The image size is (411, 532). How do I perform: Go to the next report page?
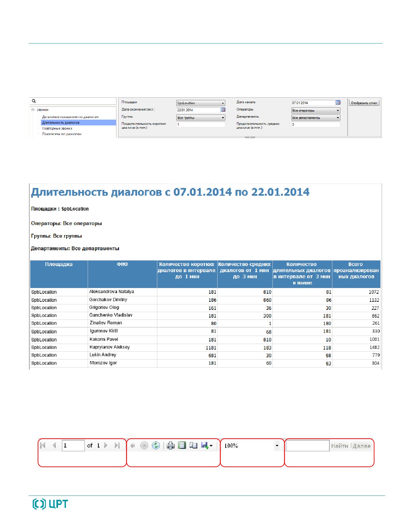[106, 445]
